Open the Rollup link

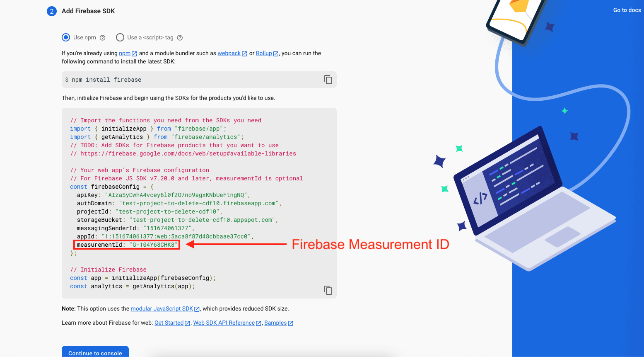(x=264, y=53)
